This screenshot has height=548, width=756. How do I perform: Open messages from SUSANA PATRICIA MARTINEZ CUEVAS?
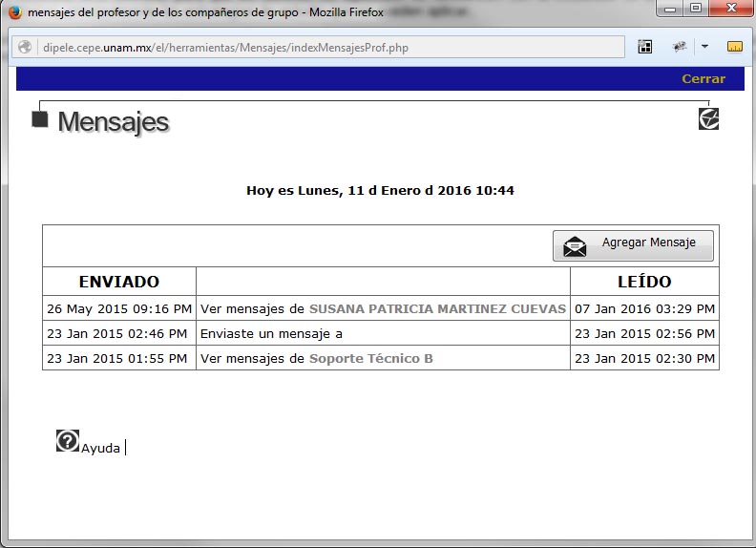pos(437,309)
